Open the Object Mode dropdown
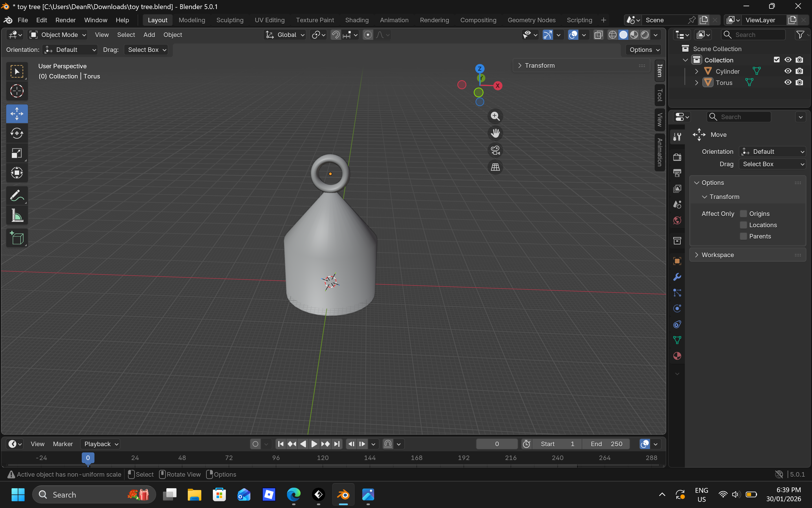The width and height of the screenshot is (812, 508). point(58,35)
